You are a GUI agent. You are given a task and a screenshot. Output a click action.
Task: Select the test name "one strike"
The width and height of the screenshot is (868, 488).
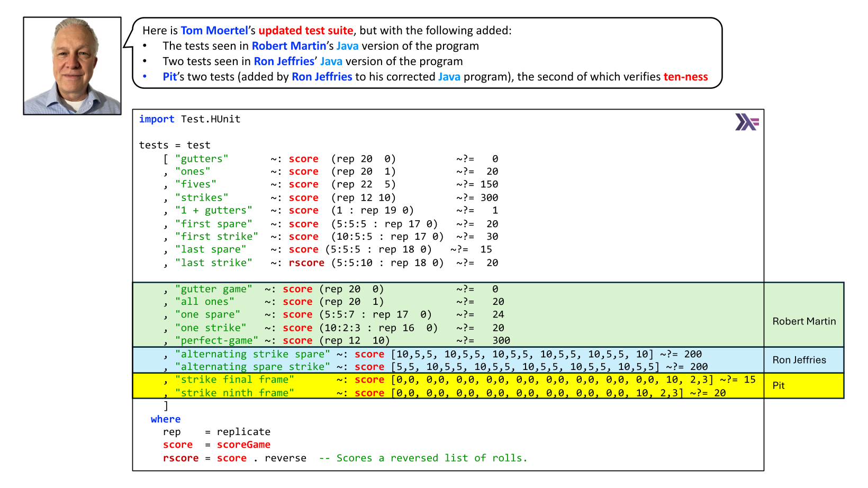point(211,328)
